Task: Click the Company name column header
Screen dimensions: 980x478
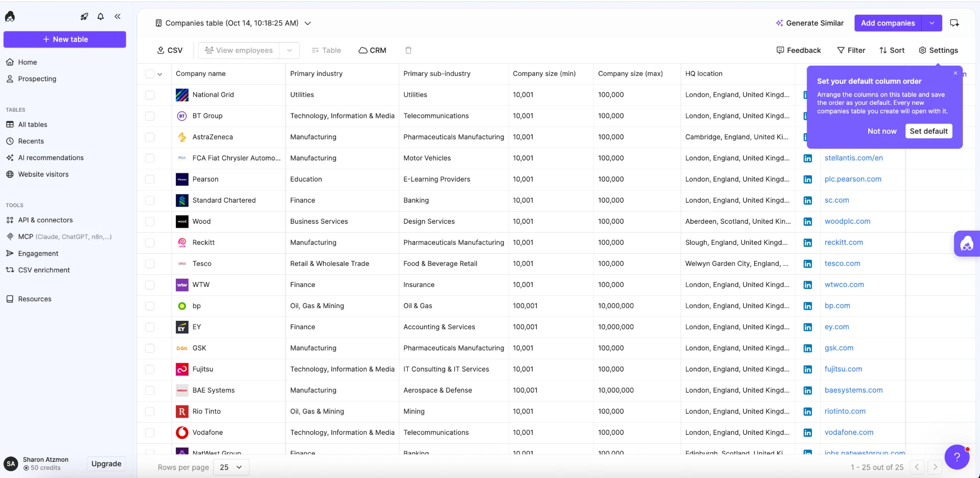Action: [x=201, y=74]
